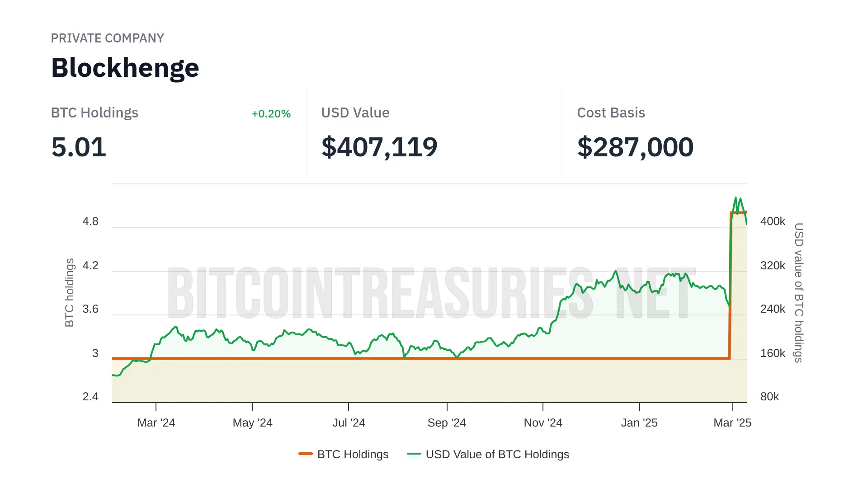This screenshot has width=868, height=488.
Task: Click the Jan '25 axis label
Action: coord(639,423)
